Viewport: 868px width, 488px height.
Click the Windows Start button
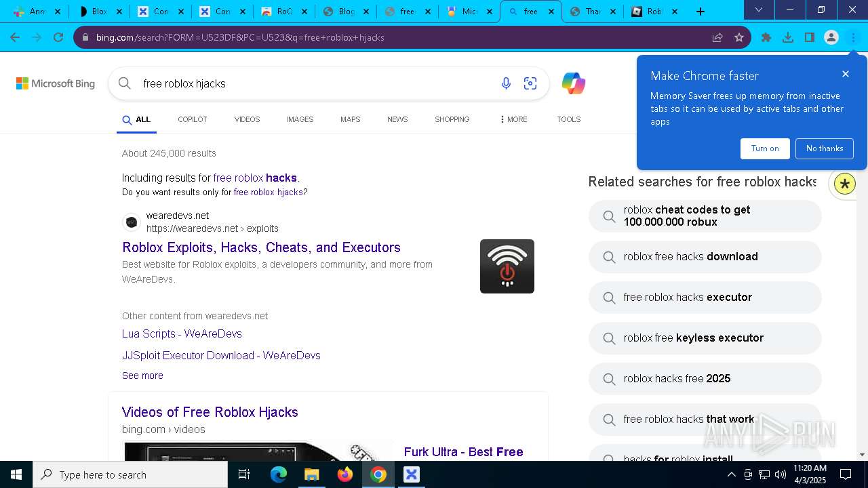click(x=16, y=474)
